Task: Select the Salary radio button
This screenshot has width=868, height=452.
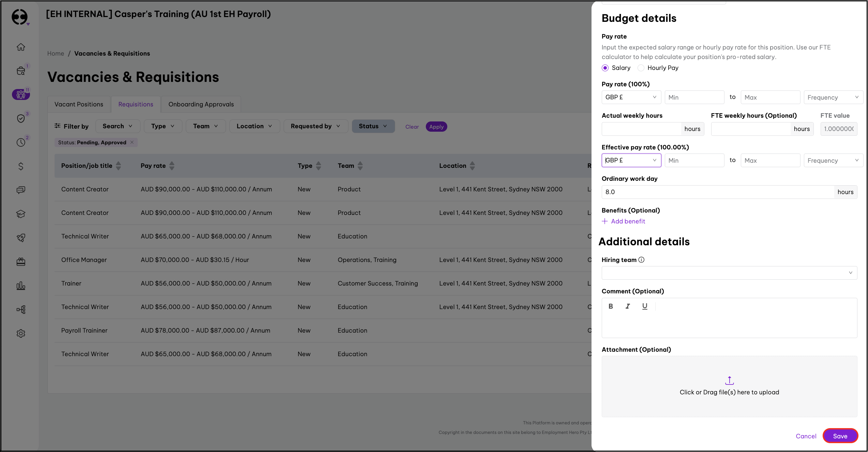Action: pyautogui.click(x=605, y=68)
